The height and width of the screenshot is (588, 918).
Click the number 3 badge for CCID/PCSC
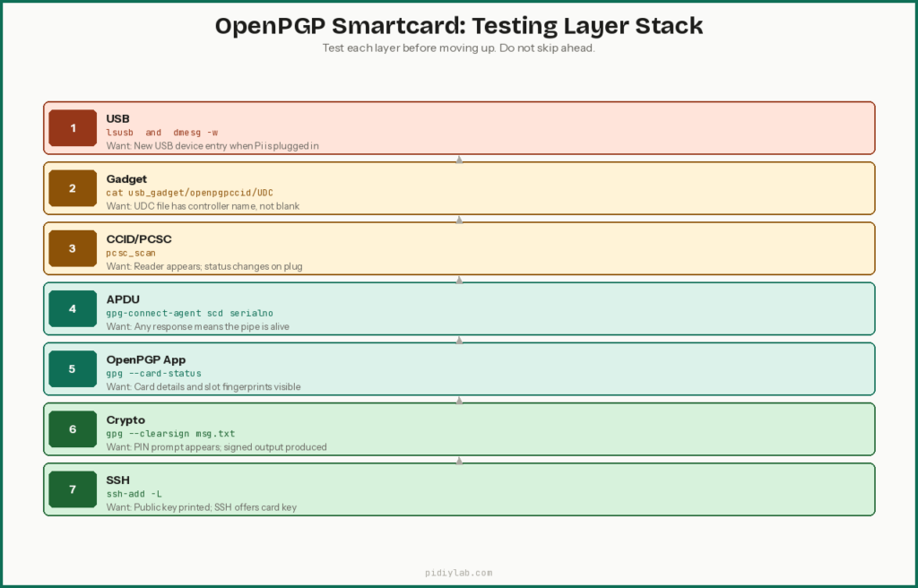pos(73,248)
